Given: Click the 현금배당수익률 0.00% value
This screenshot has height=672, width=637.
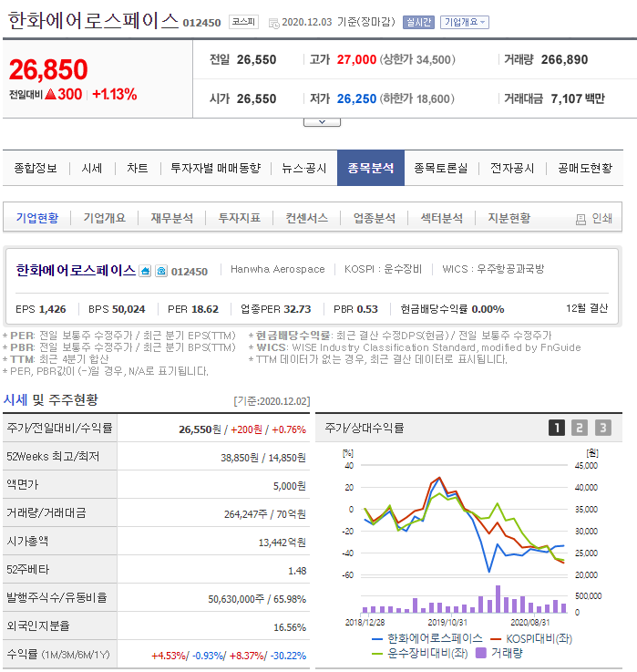Looking at the screenshot, I should point(488,309).
